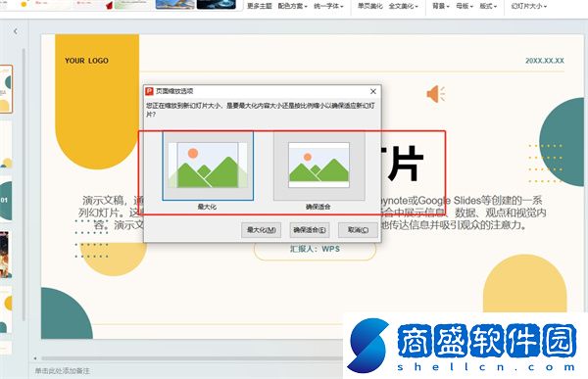Choose the 最大化 scaling preview image

[x=208, y=166]
